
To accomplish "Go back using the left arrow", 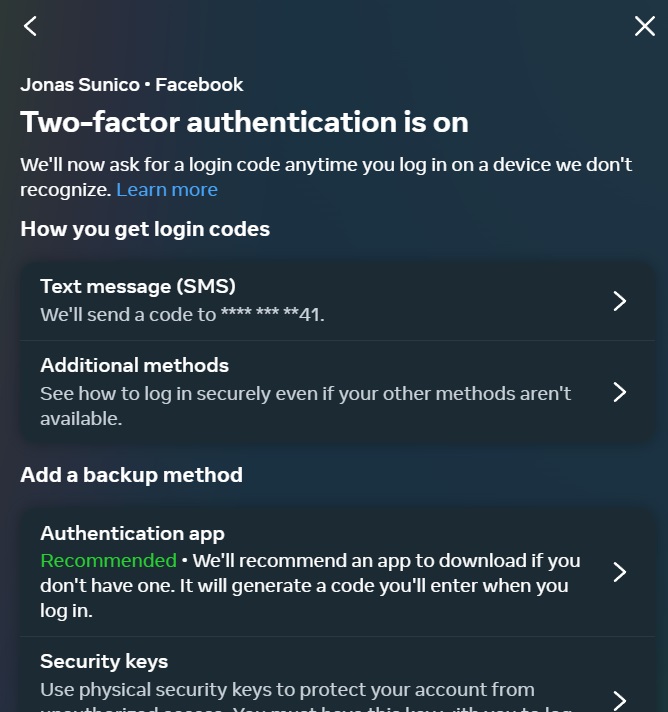I will [x=30, y=26].
